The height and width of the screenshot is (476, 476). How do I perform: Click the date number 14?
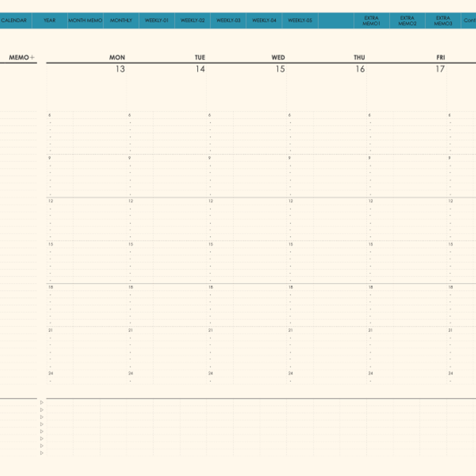(200, 69)
